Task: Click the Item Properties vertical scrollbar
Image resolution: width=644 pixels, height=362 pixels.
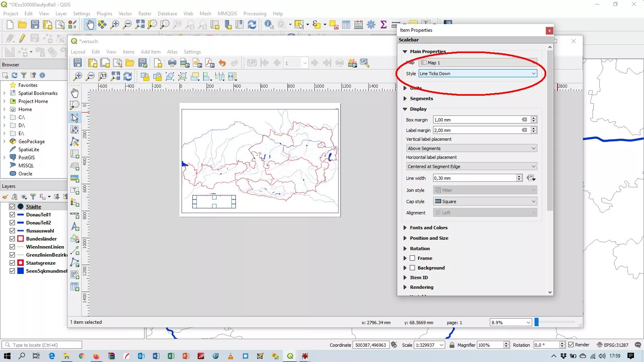Action: click(x=550, y=130)
